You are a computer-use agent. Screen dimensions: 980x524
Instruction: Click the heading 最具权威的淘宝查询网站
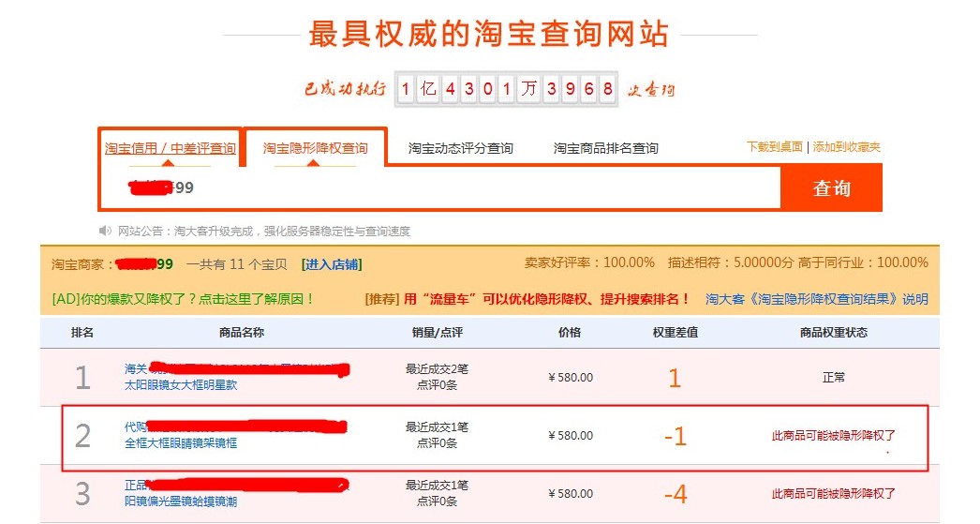pos(489,34)
